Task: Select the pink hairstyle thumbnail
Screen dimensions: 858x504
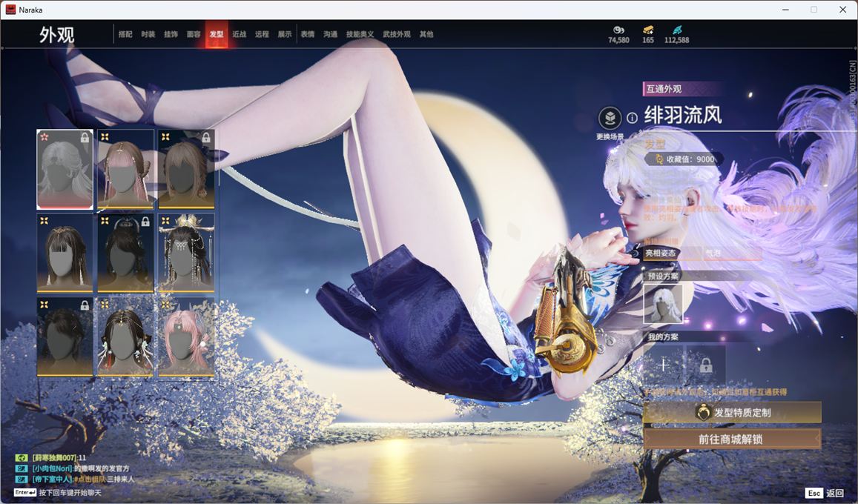Action: (186, 336)
